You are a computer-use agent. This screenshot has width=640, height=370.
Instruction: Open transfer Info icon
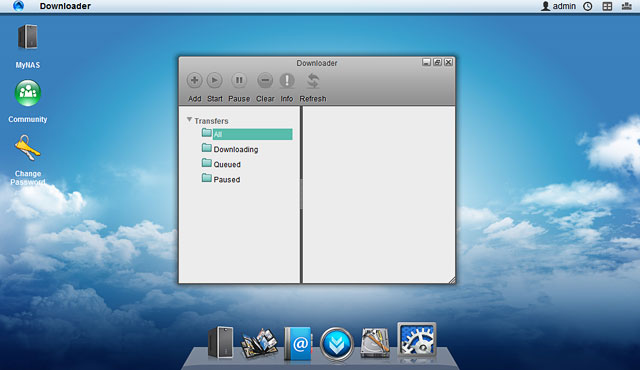pyautogui.click(x=287, y=80)
